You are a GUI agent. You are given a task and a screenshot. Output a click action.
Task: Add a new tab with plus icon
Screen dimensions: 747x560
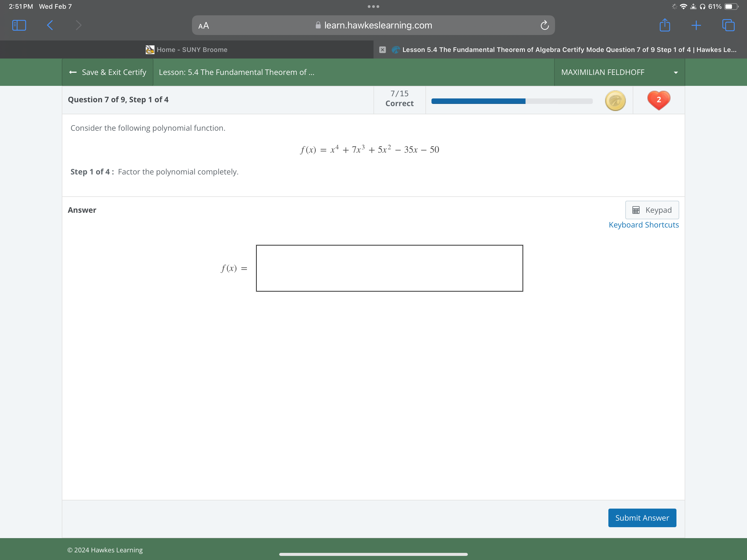tap(696, 25)
